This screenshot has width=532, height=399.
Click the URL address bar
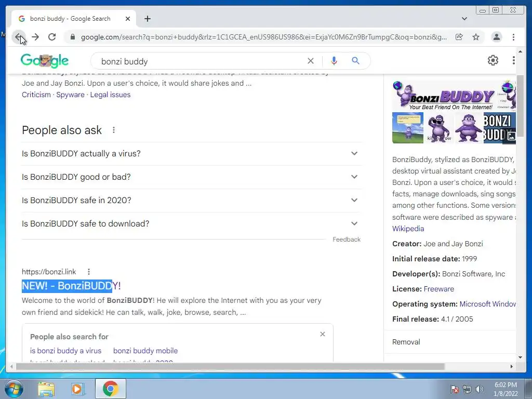coord(263,37)
